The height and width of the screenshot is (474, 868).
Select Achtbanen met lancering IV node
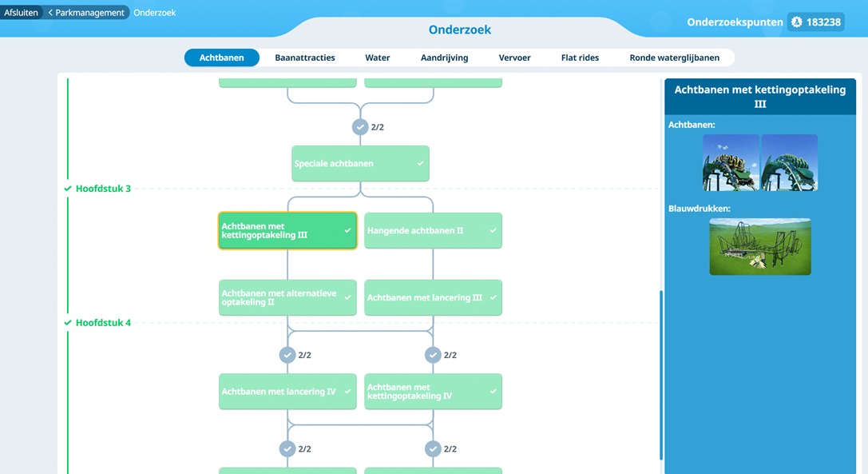click(287, 392)
